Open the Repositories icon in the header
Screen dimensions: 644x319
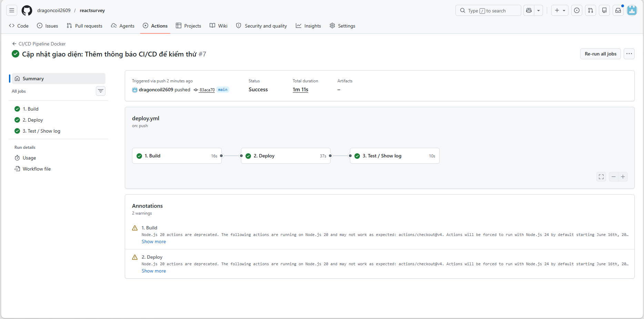tap(604, 10)
